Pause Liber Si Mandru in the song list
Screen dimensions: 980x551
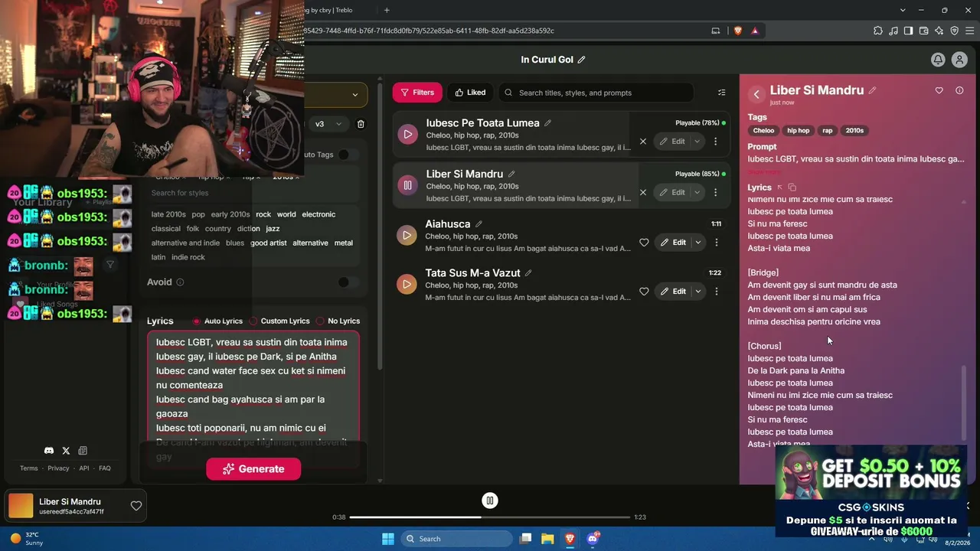407,185
